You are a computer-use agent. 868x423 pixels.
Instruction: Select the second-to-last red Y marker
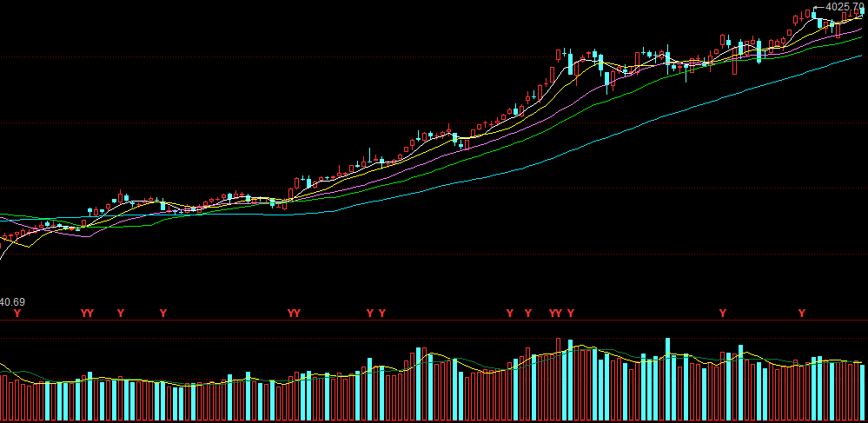pos(722,313)
